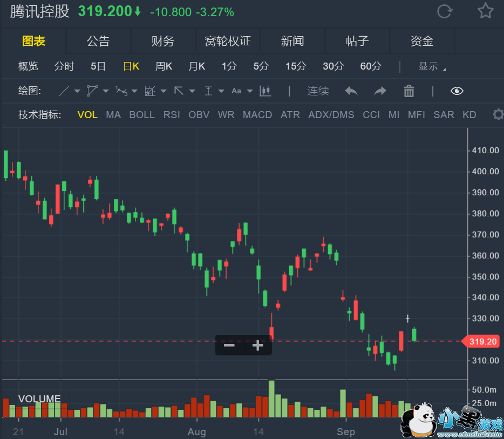The width and height of the screenshot is (504, 439).
Task: Open indicator settings gear icon
Action: pyautogui.click(x=498, y=114)
